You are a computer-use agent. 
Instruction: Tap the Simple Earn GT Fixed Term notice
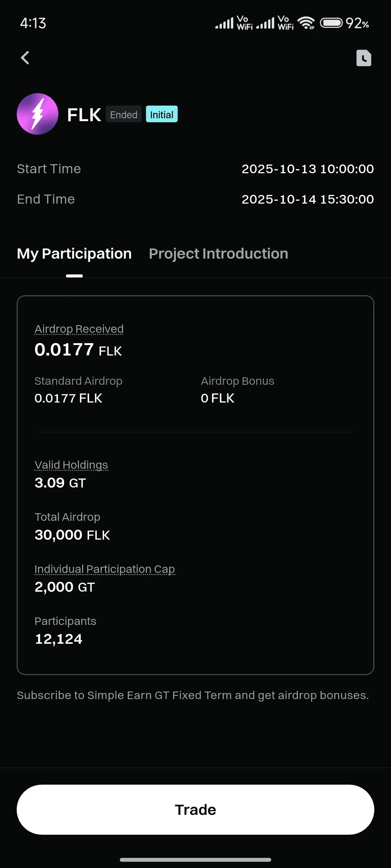(x=193, y=695)
